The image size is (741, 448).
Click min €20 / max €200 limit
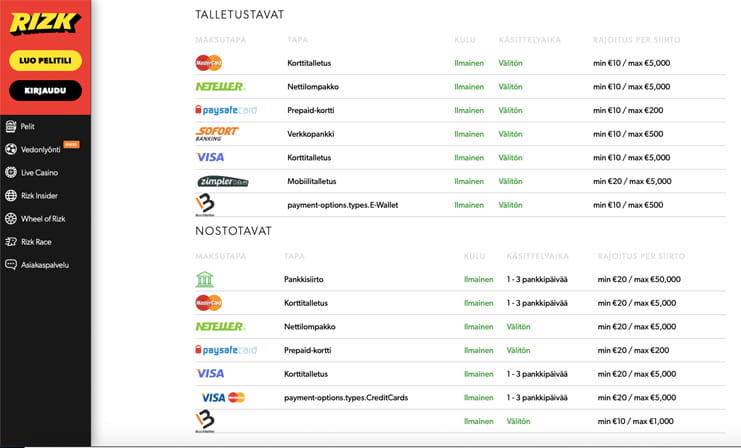(x=633, y=350)
